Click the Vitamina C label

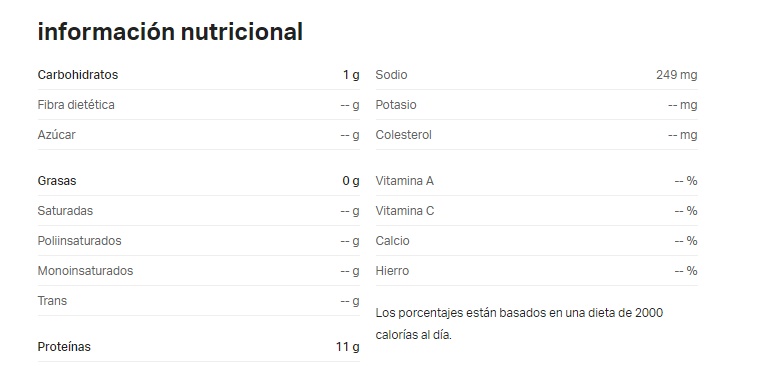[x=405, y=211]
